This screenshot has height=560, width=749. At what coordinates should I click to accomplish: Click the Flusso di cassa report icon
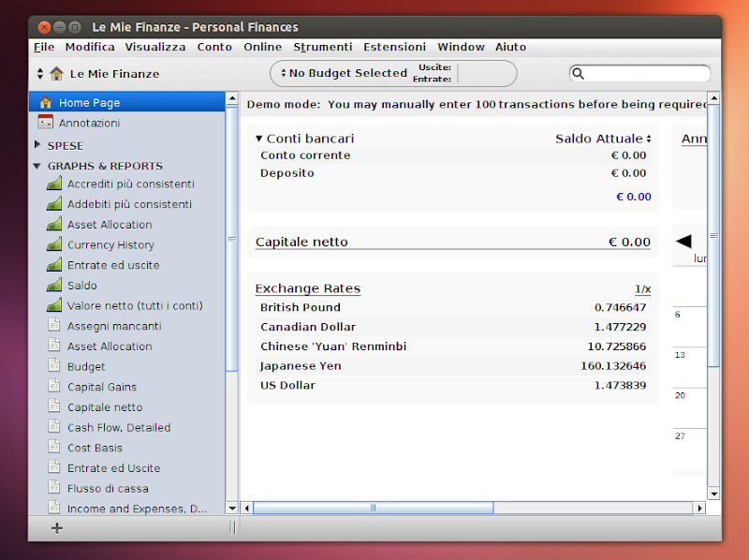coord(54,487)
